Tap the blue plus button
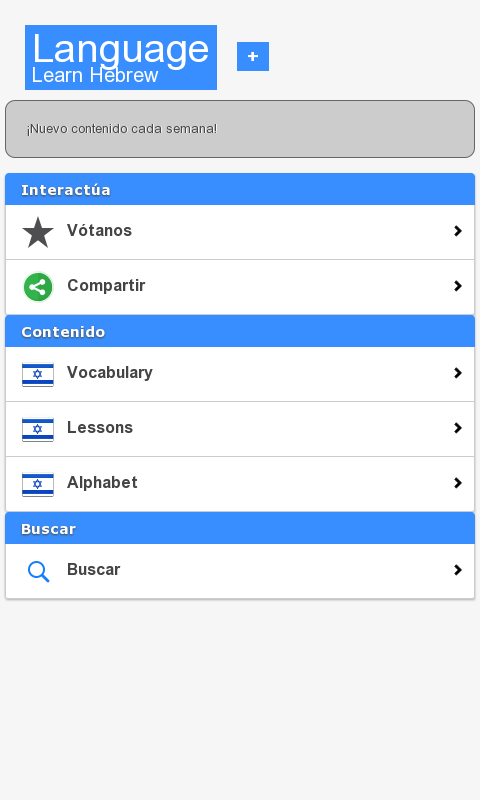Image resolution: width=480 pixels, height=800 pixels. [x=253, y=57]
